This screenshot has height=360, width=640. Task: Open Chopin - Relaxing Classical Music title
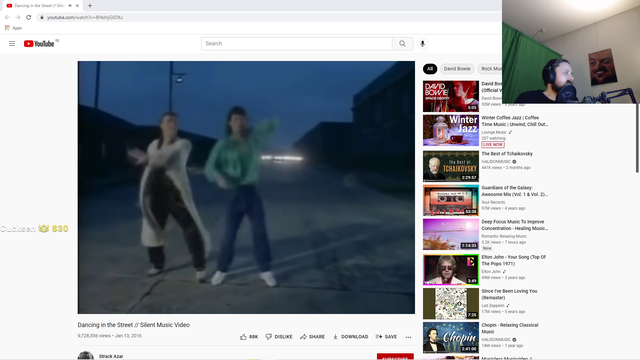510,328
